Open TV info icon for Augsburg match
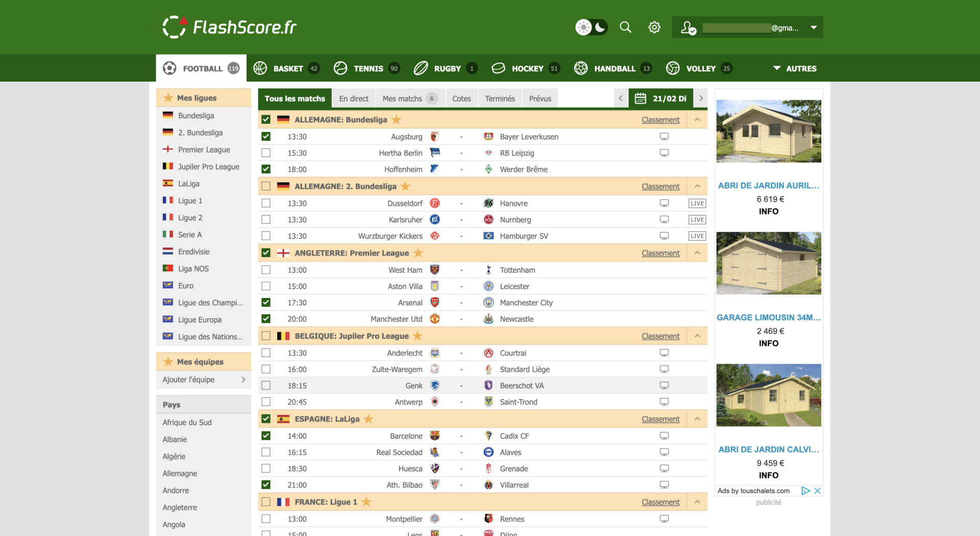The width and height of the screenshot is (980, 536). click(x=664, y=136)
